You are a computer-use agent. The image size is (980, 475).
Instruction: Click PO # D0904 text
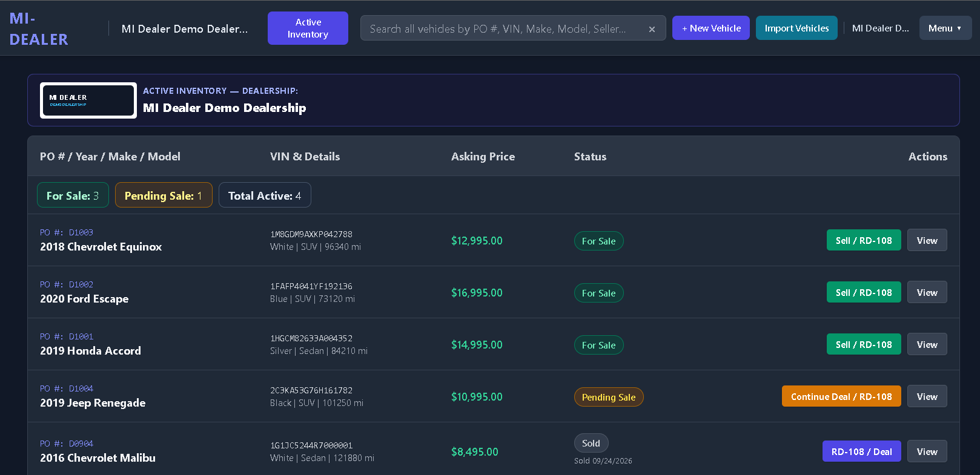67,444
